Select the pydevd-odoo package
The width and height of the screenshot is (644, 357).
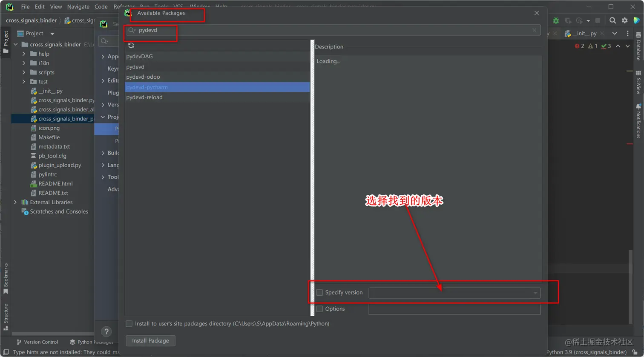(x=217, y=77)
